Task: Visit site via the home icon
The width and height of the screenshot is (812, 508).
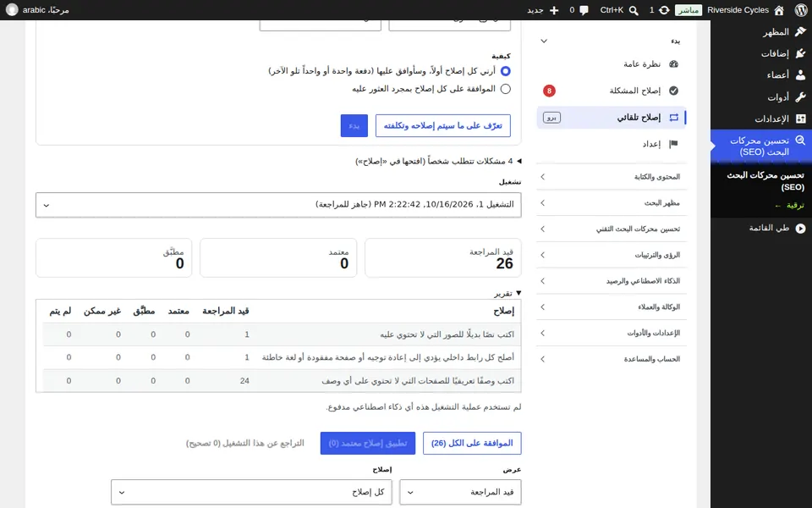Action: [x=779, y=10]
